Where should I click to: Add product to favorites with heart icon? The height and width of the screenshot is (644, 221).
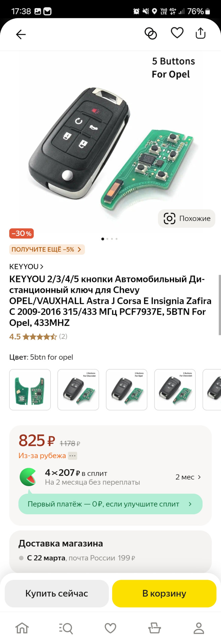[x=177, y=33]
